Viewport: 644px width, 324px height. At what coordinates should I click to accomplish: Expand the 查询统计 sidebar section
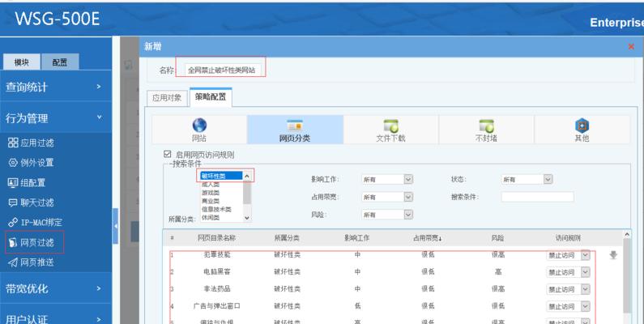click(x=55, y=87)
